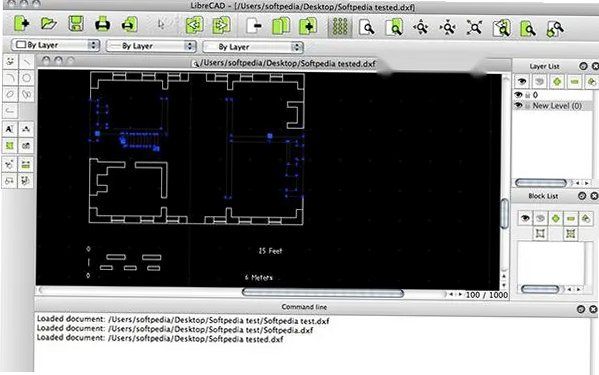This screenshot has height=375, width=599.
Task: Edit layer attributes icon in Layer List
Action: (591, 82)
